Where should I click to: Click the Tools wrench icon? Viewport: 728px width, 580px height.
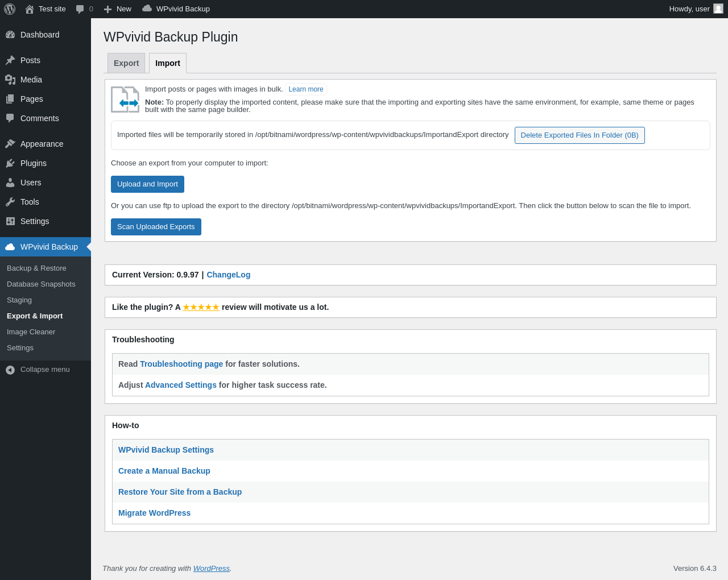tap(10, 202)
